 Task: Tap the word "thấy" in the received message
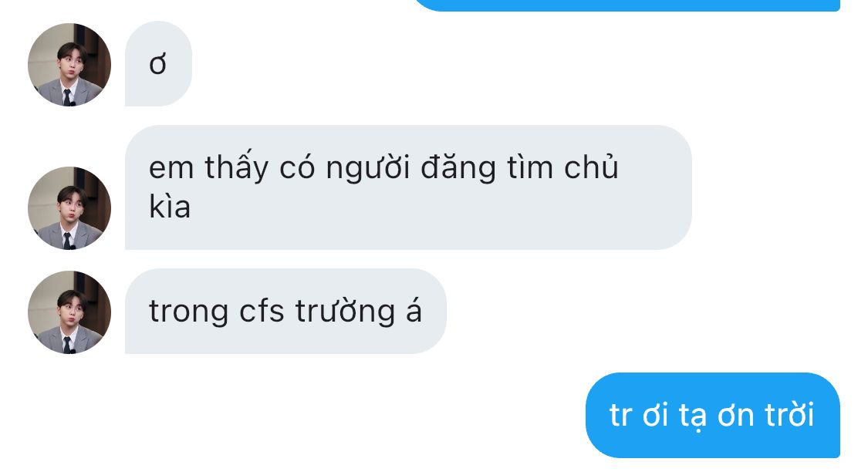236,166
